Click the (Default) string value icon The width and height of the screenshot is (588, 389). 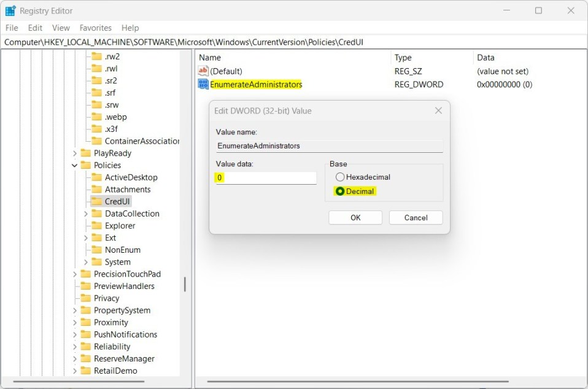click(203, 71)
